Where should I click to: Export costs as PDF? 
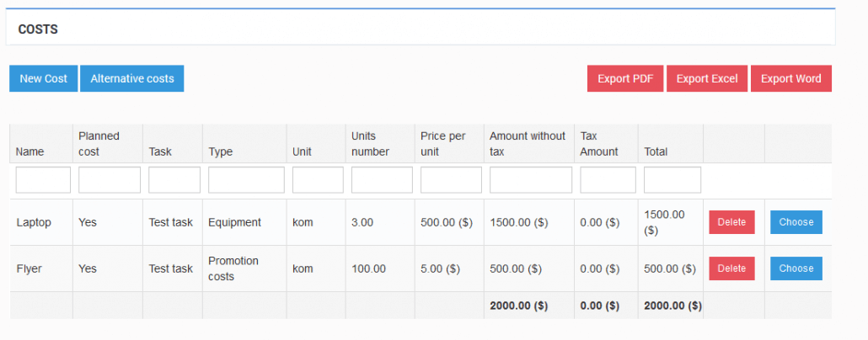point(625,78)
